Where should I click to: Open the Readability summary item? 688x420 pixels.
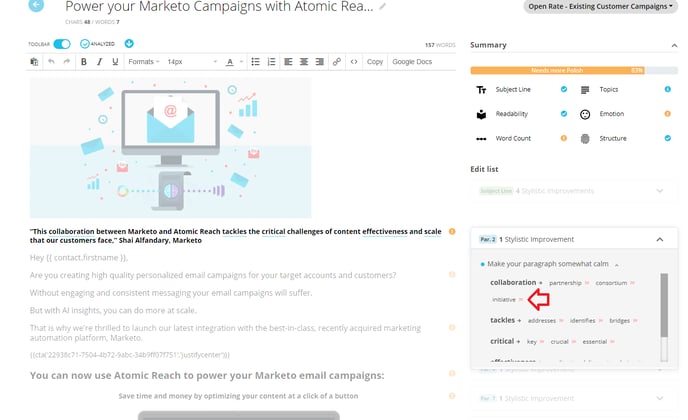(x=512, y=114)
